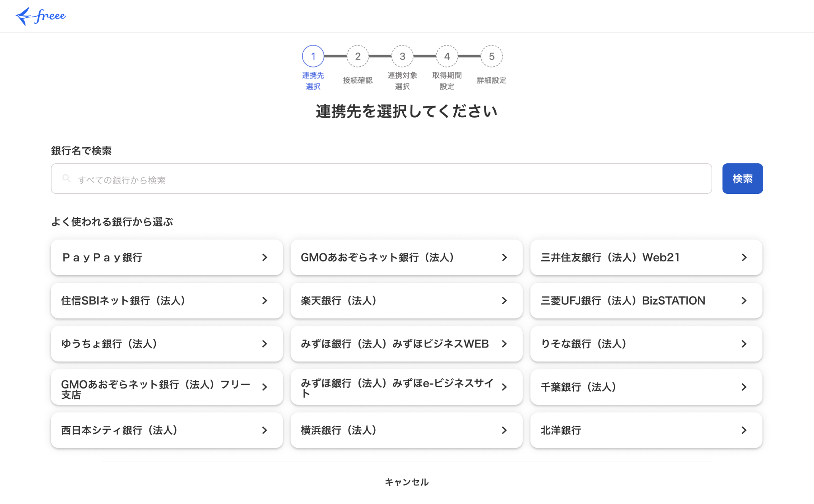Choose 住信SBIネット銀行（法人） card
Image resolution: width=814 pixels, height=504 pixels.
pos(167,301)
